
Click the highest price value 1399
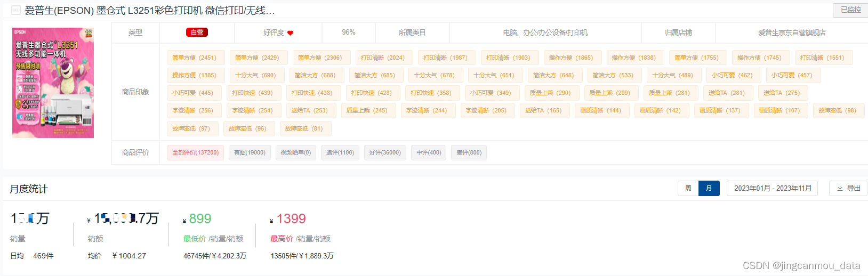291,218
